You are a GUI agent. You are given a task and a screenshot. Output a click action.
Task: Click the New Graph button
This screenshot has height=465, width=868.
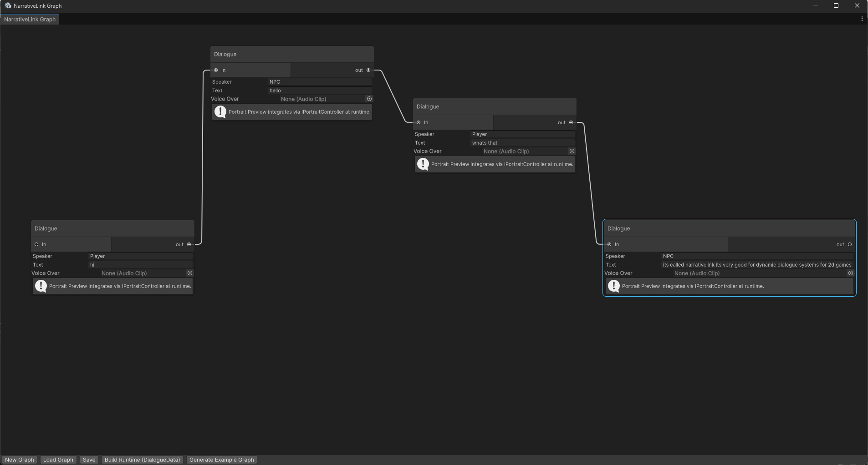(x=20, y=460)
